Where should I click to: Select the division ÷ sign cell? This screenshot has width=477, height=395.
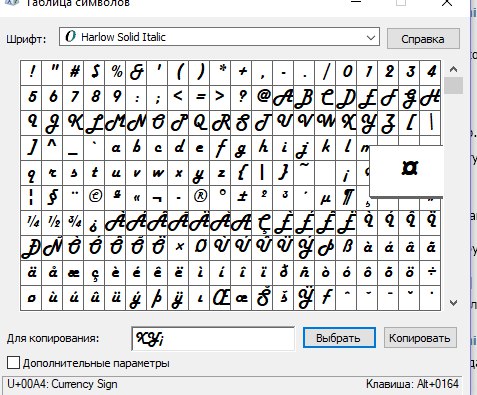[x=430, y=273]
